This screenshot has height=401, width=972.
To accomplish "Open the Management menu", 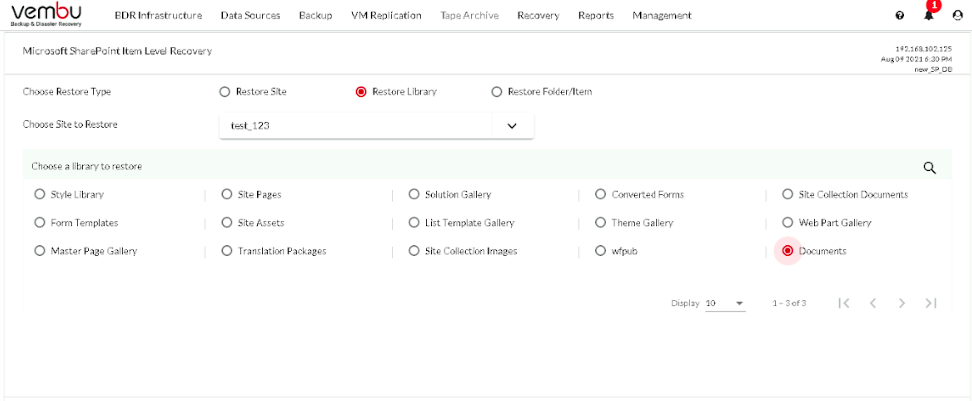I will click(662, 15).
